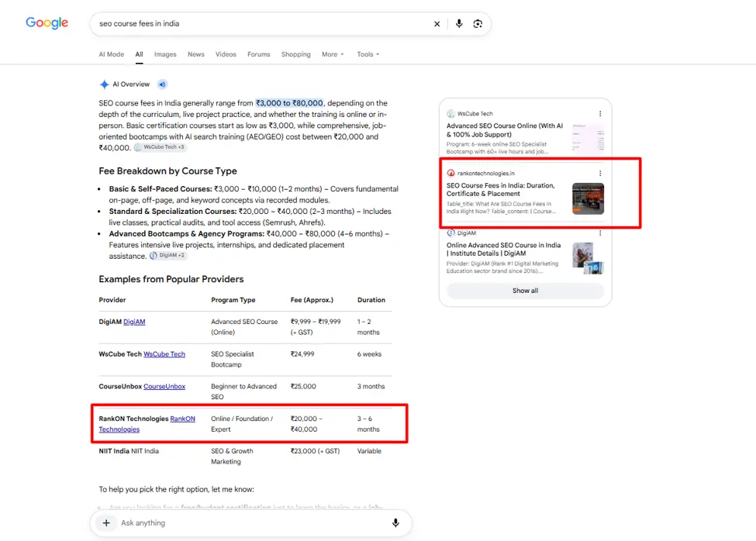Click the Examples from Popular Providers heading
Viewport: 756px width, 541px height.
click(171, 279)
